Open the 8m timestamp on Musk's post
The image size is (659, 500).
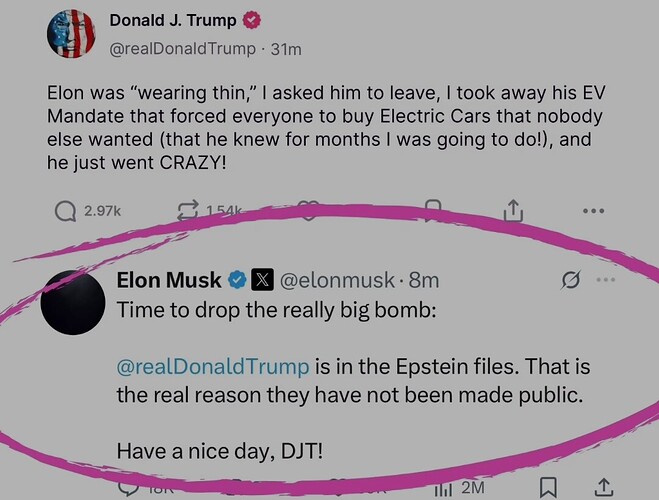click(424, 280)
